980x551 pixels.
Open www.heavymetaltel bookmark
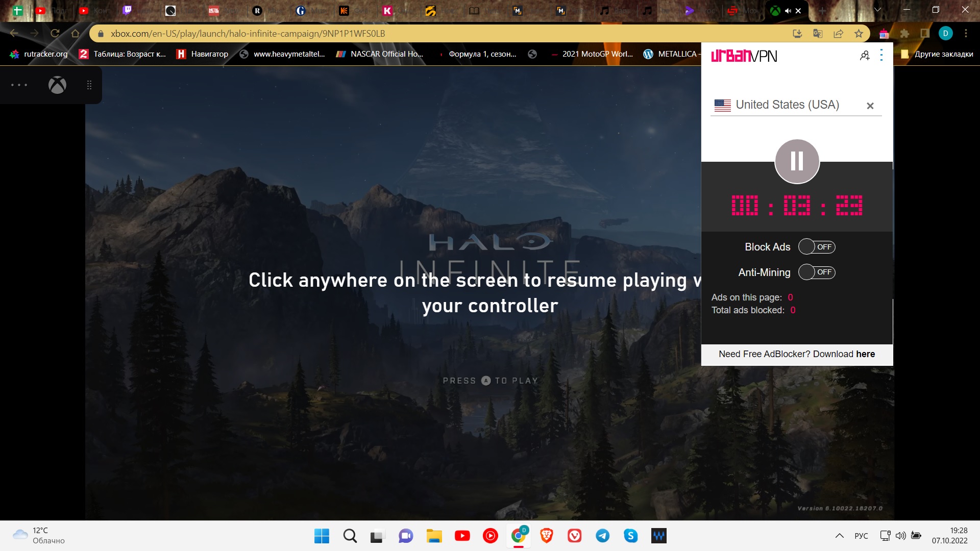pos(282,54)
